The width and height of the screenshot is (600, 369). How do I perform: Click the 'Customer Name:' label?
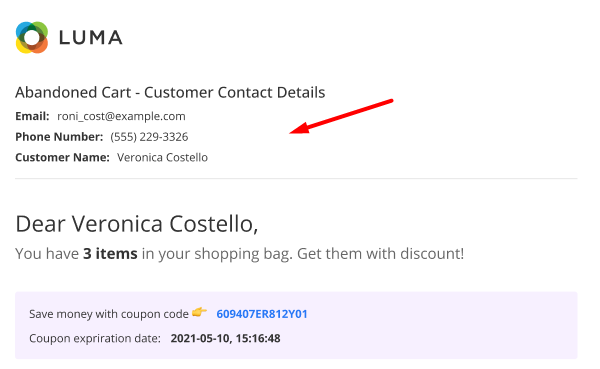[62, 157]
